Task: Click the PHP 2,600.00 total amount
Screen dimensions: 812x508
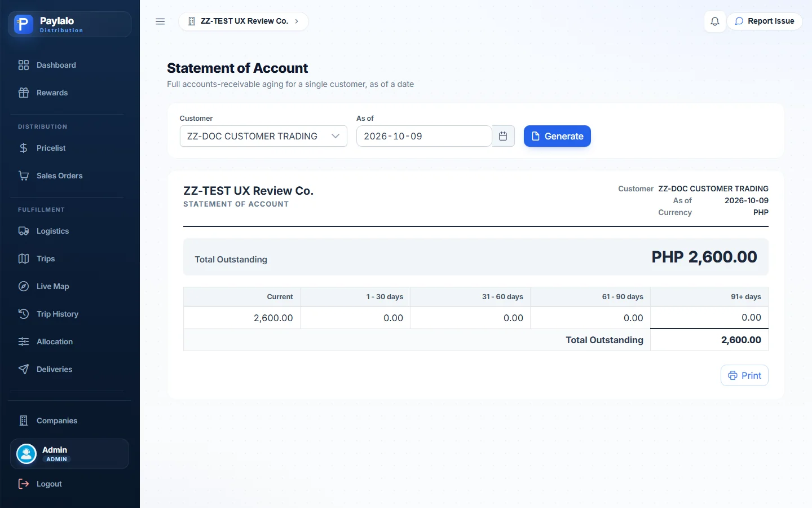Action: [x=704, y=257]
